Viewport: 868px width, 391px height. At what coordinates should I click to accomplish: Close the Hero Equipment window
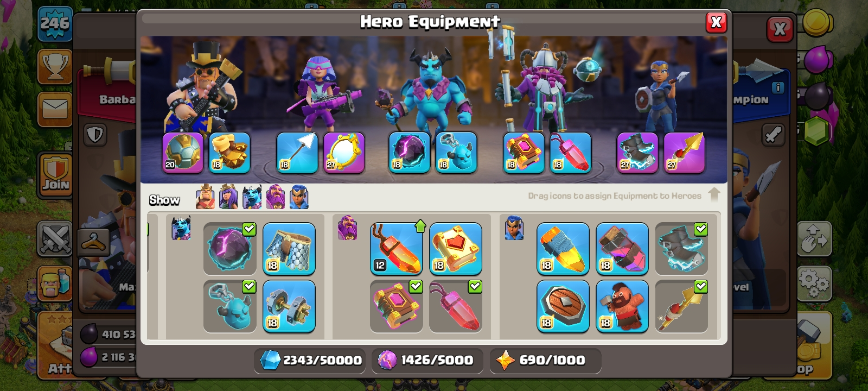pyautogui.click(x=716, y=22)
